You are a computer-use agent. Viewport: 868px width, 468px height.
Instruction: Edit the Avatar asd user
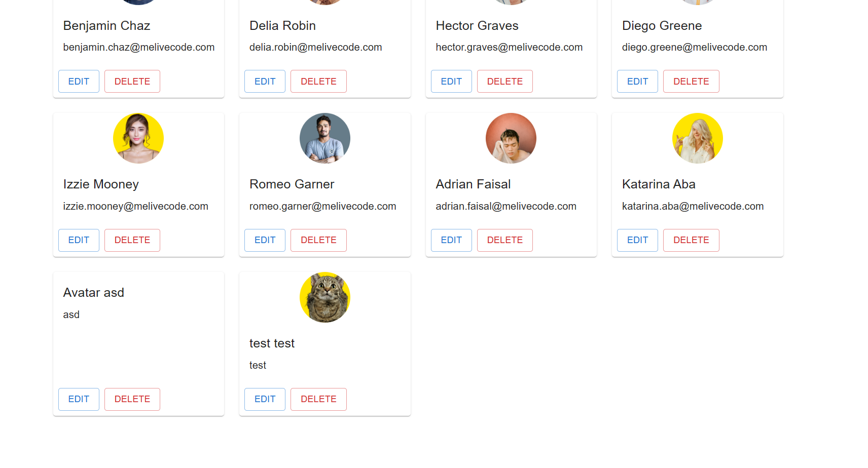click(x=79, y=399)
